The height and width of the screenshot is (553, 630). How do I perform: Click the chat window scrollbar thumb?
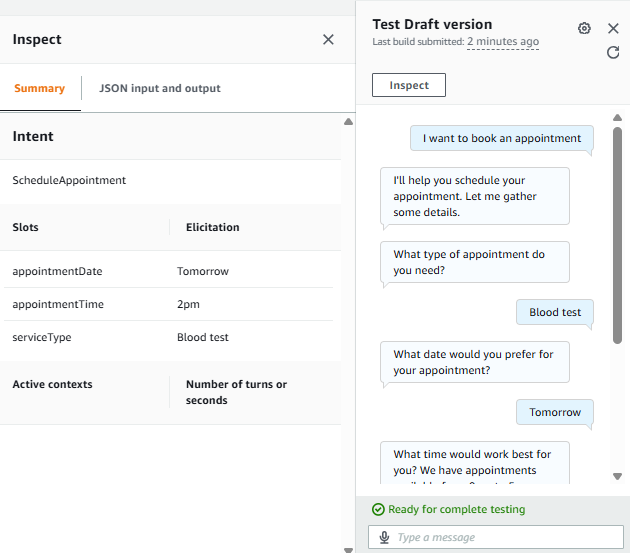618,235
